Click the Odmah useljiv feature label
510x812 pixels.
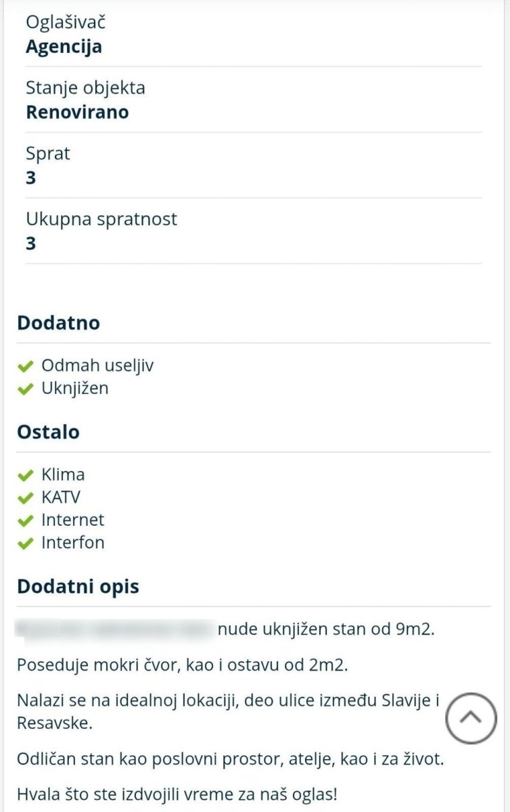click(97, 365)
